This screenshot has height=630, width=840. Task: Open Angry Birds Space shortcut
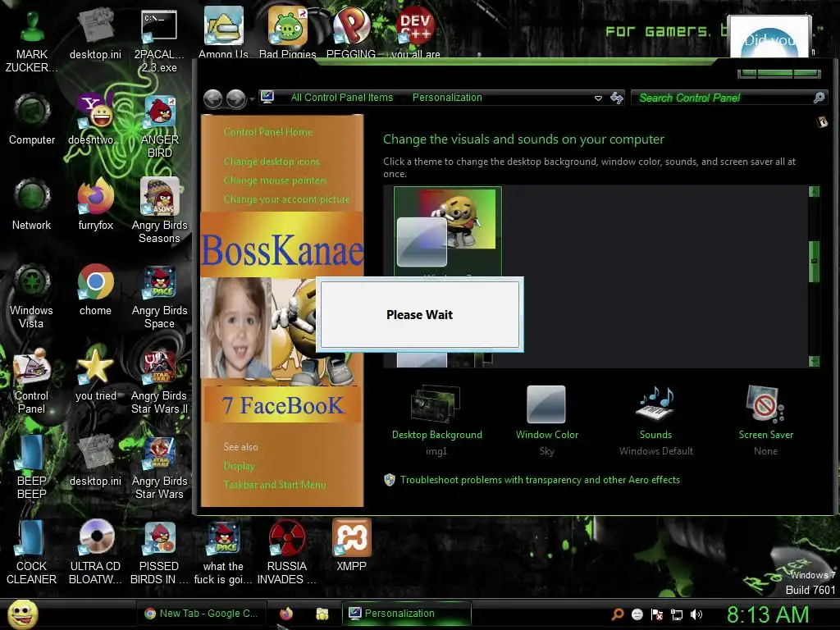click(x=159, y=295)
